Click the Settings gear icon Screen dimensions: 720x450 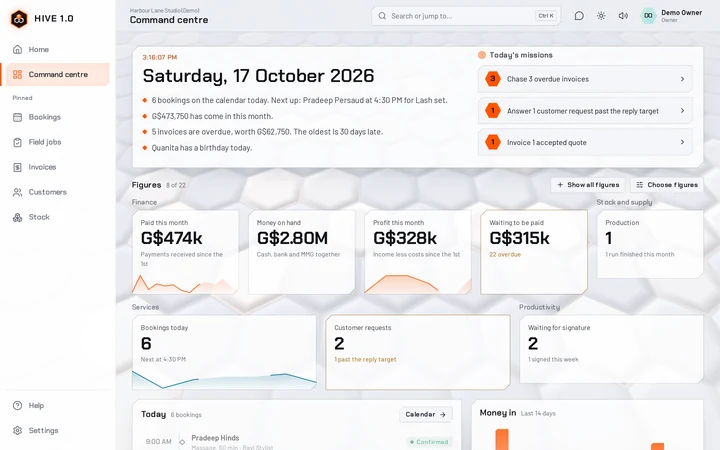point(17,430)
